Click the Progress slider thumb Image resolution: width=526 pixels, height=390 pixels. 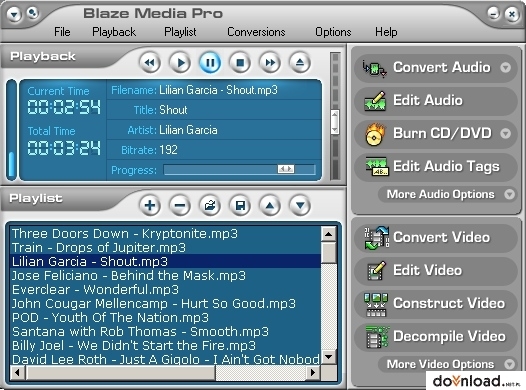click(x=286, y=169)
